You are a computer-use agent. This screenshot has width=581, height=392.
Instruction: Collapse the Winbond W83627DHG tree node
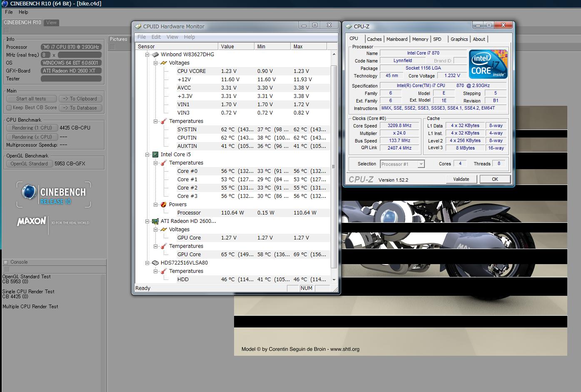point(147,55)
